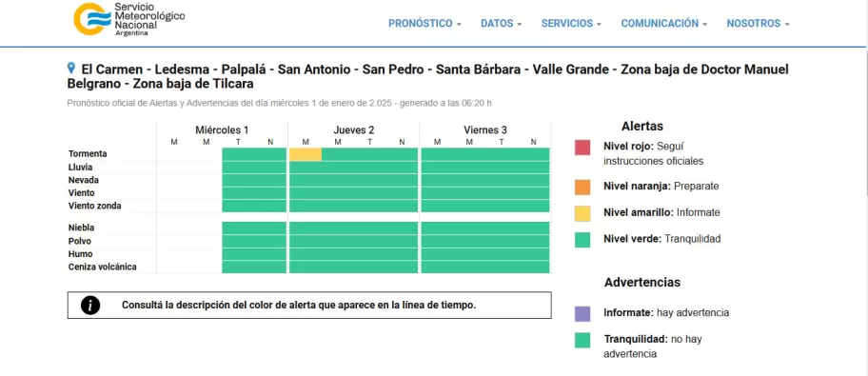The width and height of the screenshot is (868, 376).
Task: Open the PRONÓSTICO dropdown menu
Action: tap(424, 23)
